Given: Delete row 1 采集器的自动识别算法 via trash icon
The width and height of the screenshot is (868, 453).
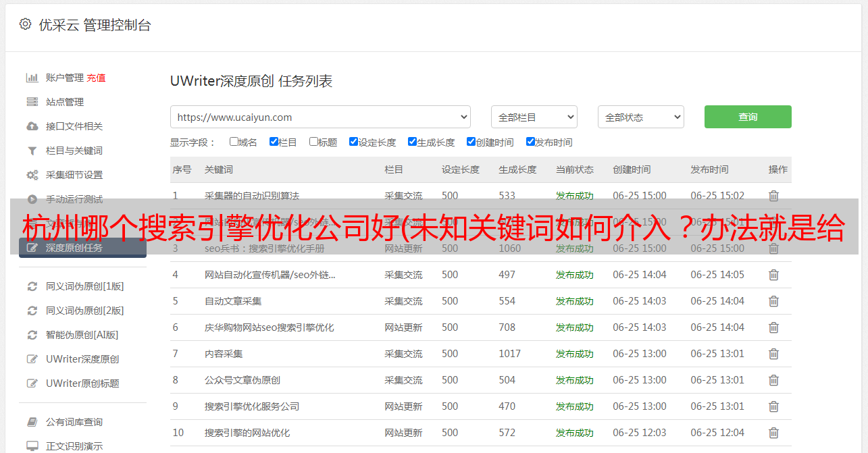Looking at the screenshot, I should 773,196.
